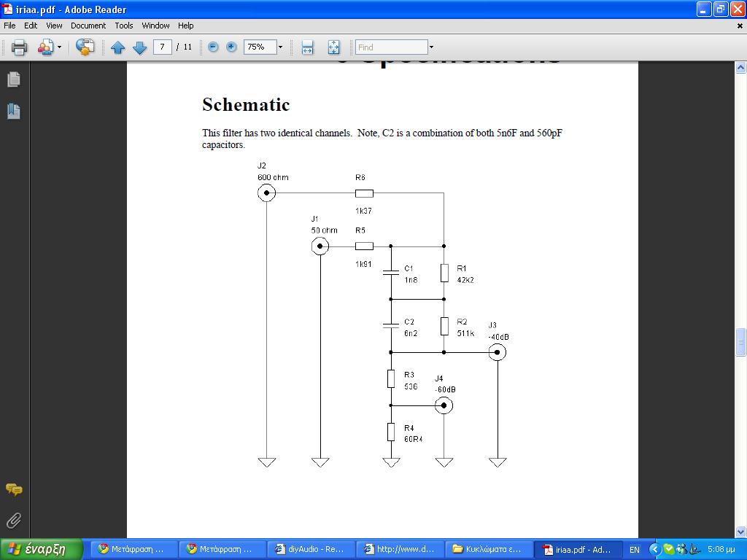This screenshot has height=560, width=747.
Task: Click the J1 50 ohm connector symbol
Action: 320,246
